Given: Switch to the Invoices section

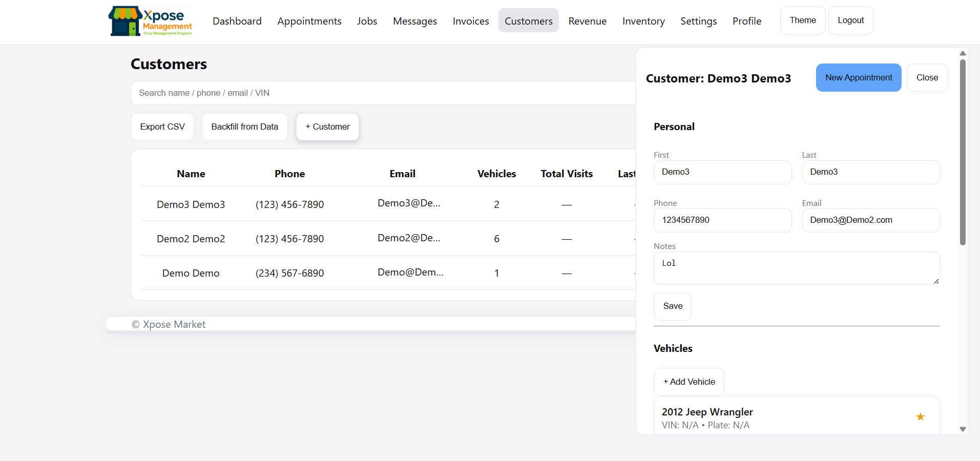Looking at the screenshot, I should tap(470, 21).
